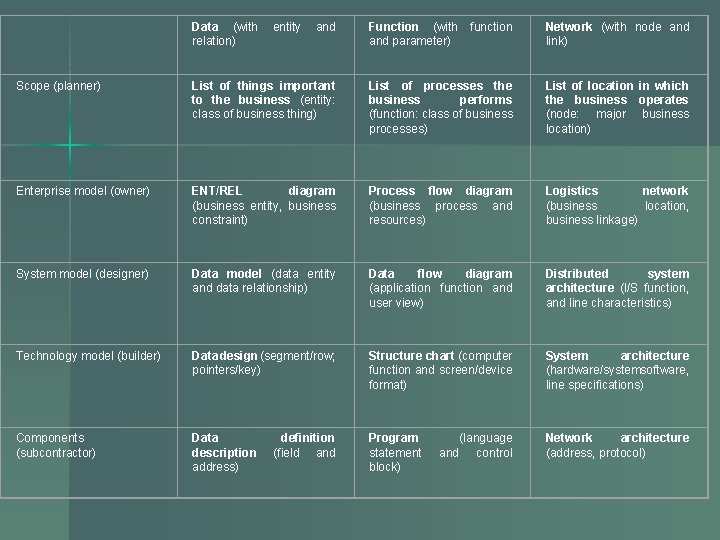This screenshot has height=540, width=720.
Task: Select the 'Technology model (builder)' row label
Action: [88, 356]
